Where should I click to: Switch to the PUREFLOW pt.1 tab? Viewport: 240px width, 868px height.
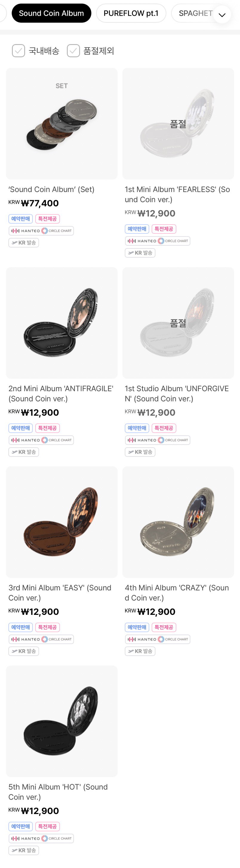click(x=131, y=13)
